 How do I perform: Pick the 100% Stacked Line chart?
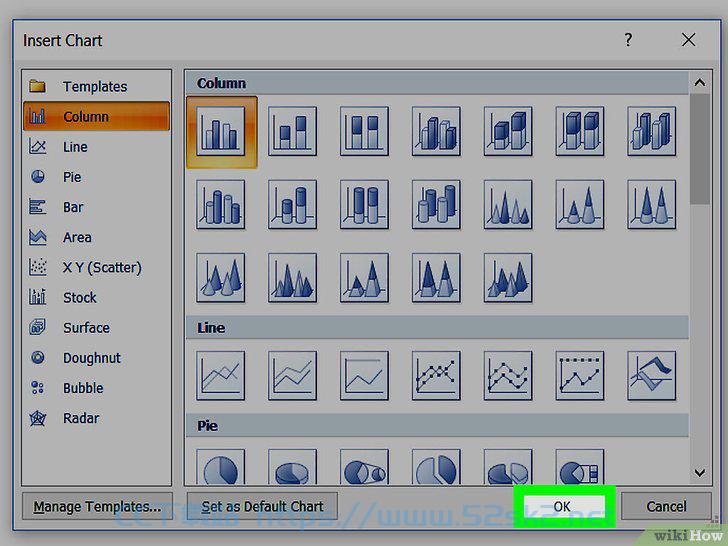click(364, 376)
